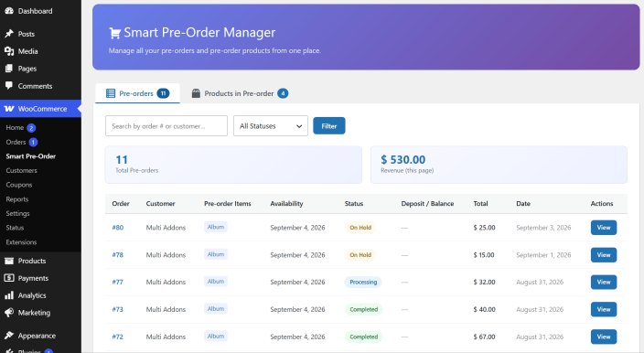The image size is (644, 353).
Task: Open order link #73
Action: 117,309
